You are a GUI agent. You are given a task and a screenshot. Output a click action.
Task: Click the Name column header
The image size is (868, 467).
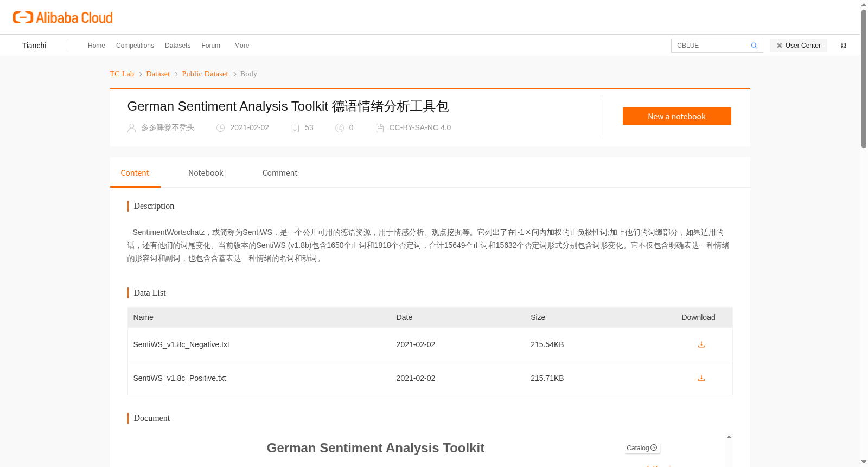[143, 317]
